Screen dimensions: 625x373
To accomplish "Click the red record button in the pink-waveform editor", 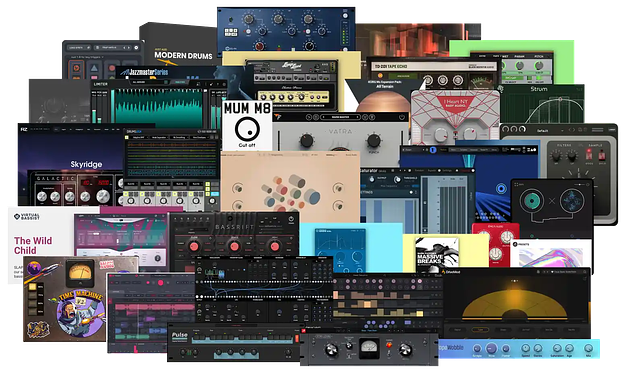I will (x=161, y=283).
